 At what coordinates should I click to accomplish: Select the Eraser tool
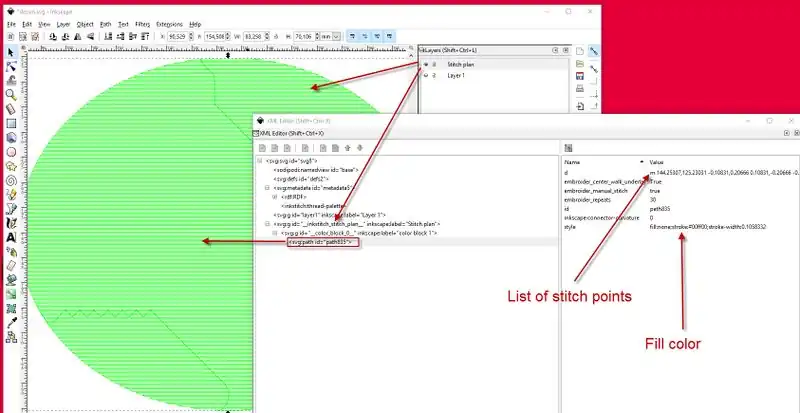pyautogui.click(x=11, y=266)
